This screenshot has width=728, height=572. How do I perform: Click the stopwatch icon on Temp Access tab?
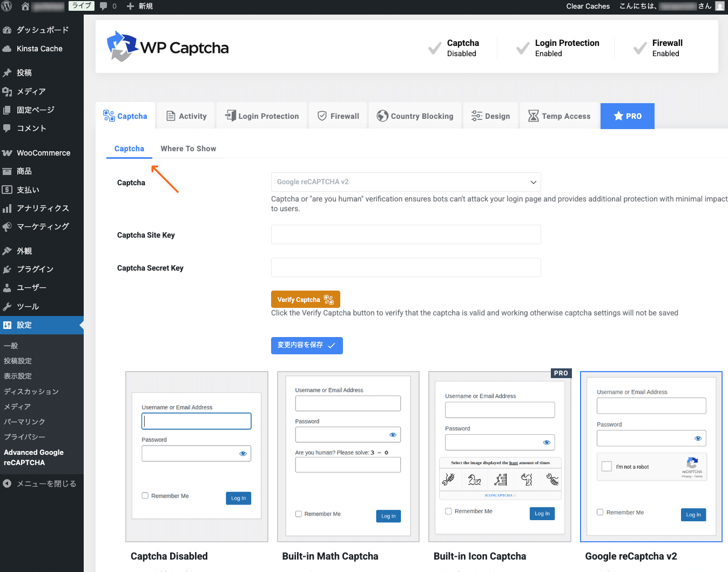pyautogui.click(x=534, y=116)
